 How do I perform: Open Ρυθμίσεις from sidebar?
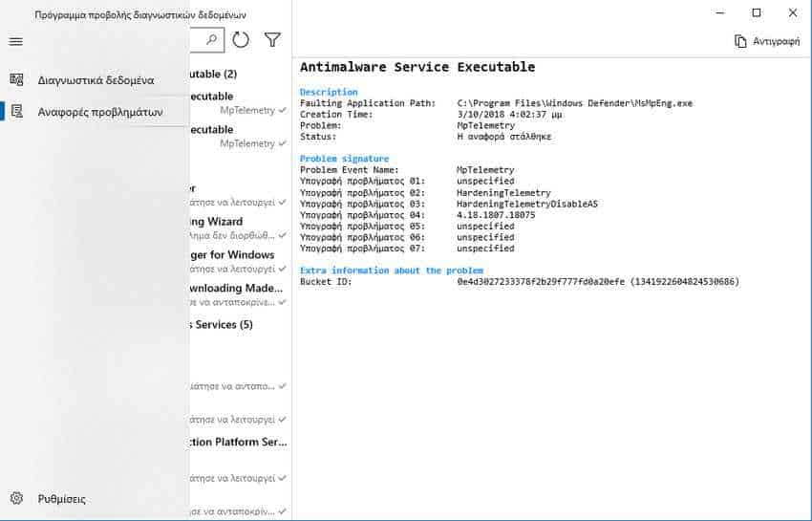tap(95, 498)
